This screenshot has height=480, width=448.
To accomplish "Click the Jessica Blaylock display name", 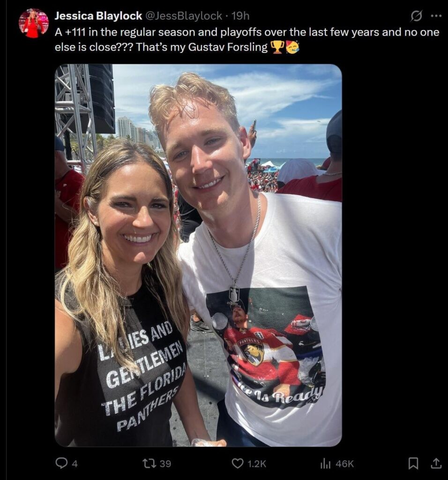I will click(x=98, y=15).
